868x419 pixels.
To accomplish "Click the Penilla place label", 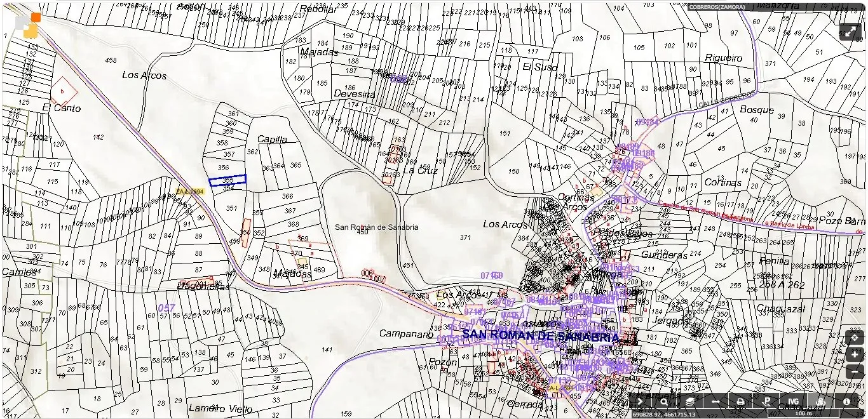I will pyautogui.click(x=774, y=261).
